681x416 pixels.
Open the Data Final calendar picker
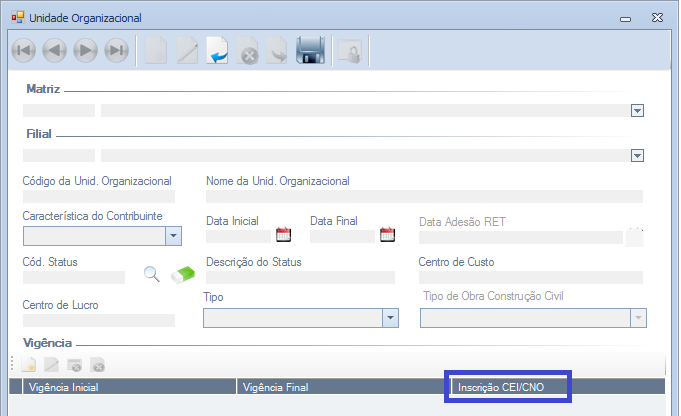point(387,235)
